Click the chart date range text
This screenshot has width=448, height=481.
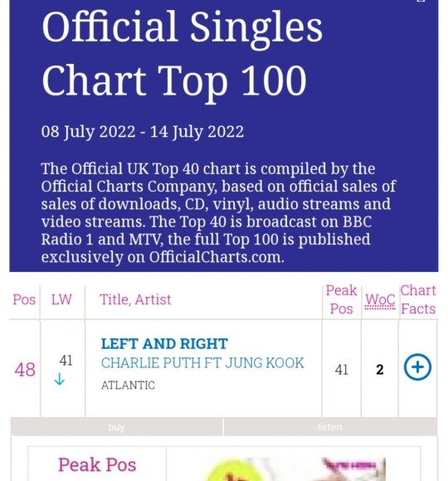point(143,132)
